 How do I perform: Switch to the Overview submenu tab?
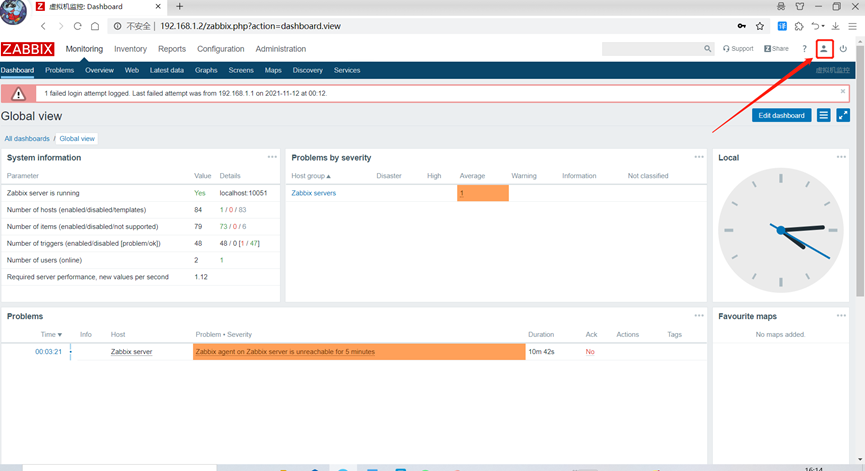pos(99,70)
